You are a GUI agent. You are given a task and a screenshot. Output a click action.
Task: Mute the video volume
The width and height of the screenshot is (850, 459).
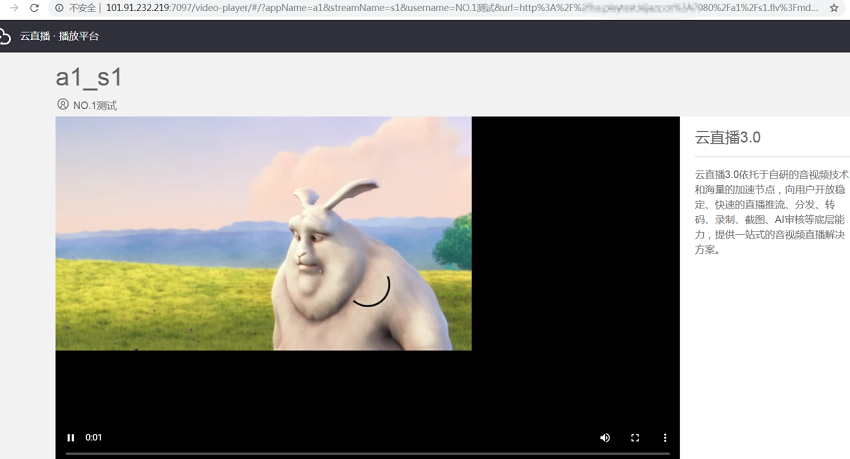pos(605,437)
